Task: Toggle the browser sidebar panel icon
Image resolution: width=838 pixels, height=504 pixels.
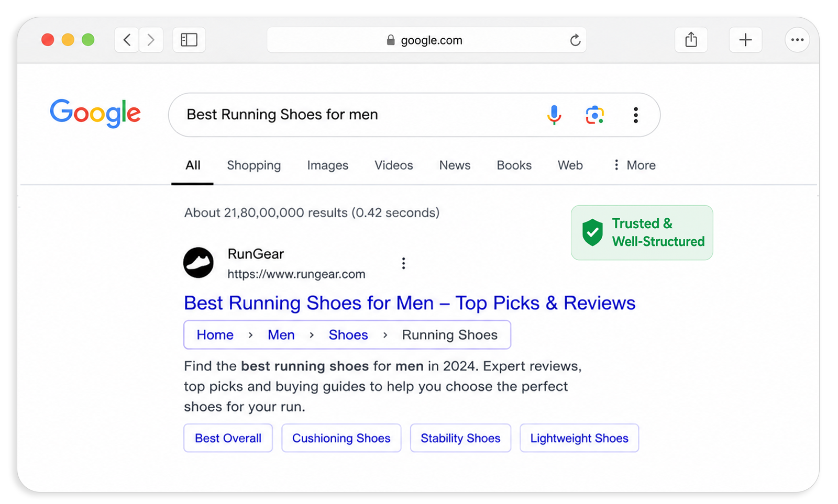Action: pos(189,40)
